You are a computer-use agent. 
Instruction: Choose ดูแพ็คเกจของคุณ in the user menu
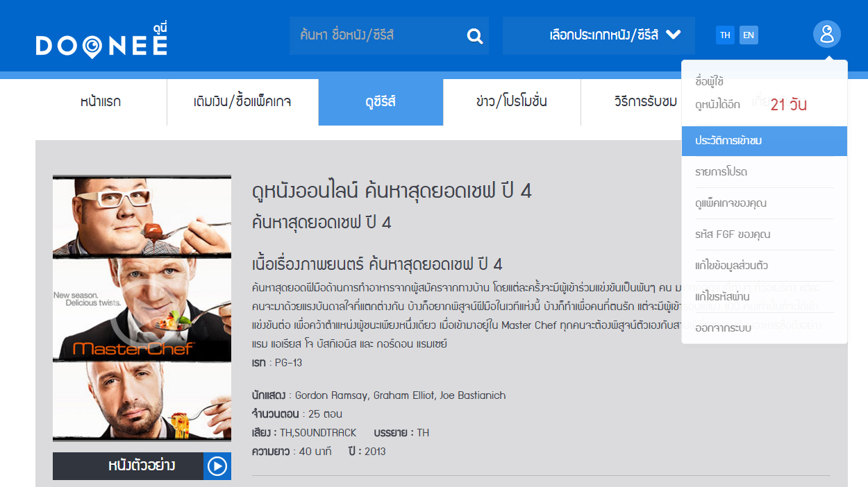tap(765, 203)
